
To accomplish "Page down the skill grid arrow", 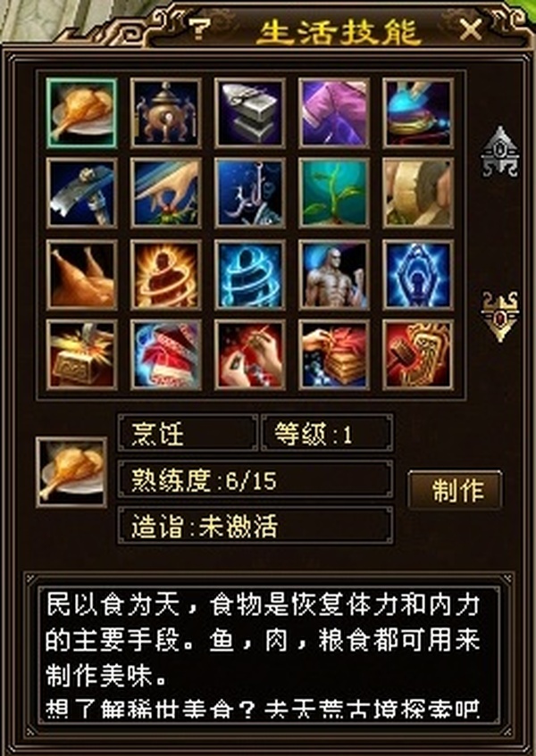I will click(x=500, y=316).
